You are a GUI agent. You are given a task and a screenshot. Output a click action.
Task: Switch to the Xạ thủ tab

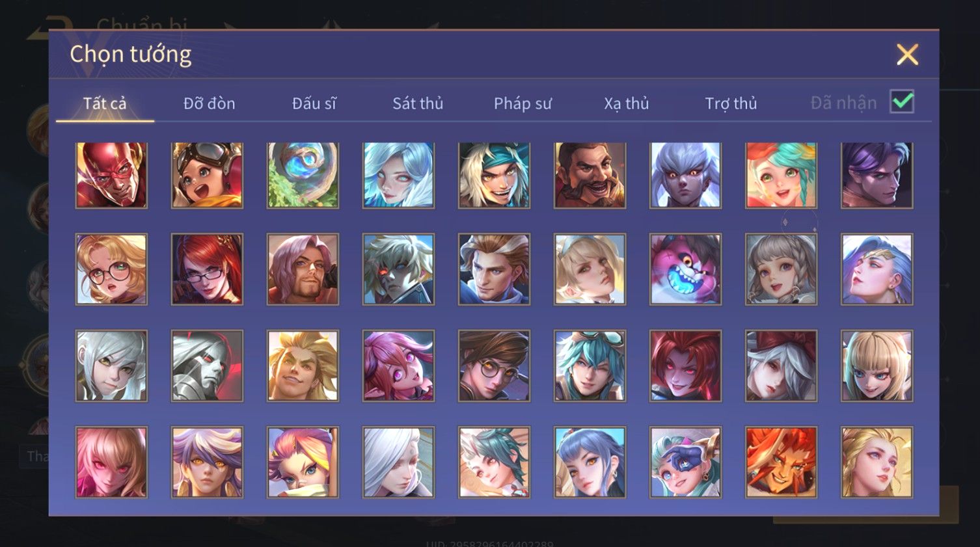tap(627, 103)
